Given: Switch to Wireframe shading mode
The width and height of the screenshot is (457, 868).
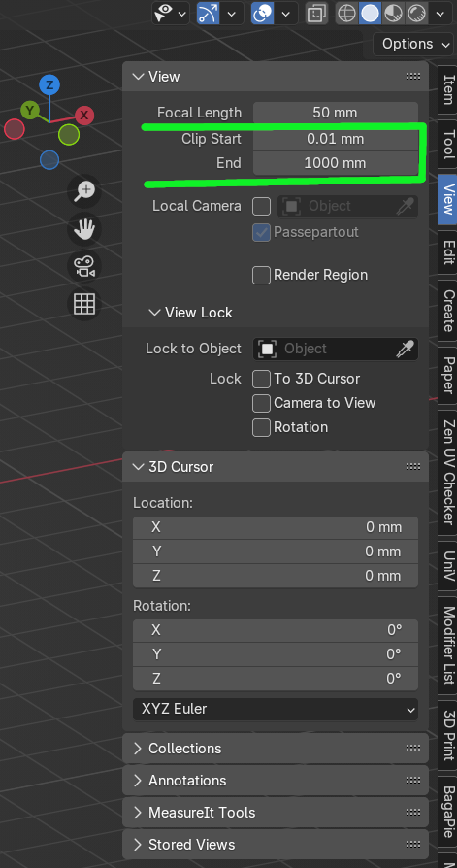Looking at the screenshot, I should (x=347, y=14).
